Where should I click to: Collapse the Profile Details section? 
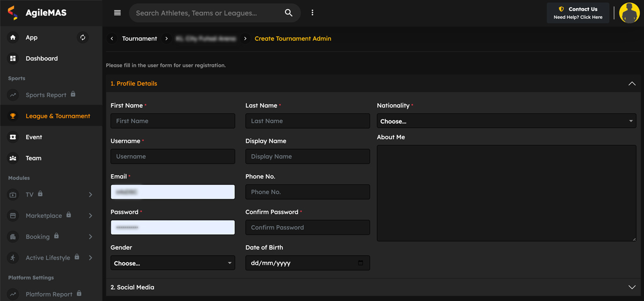(632, 84)
